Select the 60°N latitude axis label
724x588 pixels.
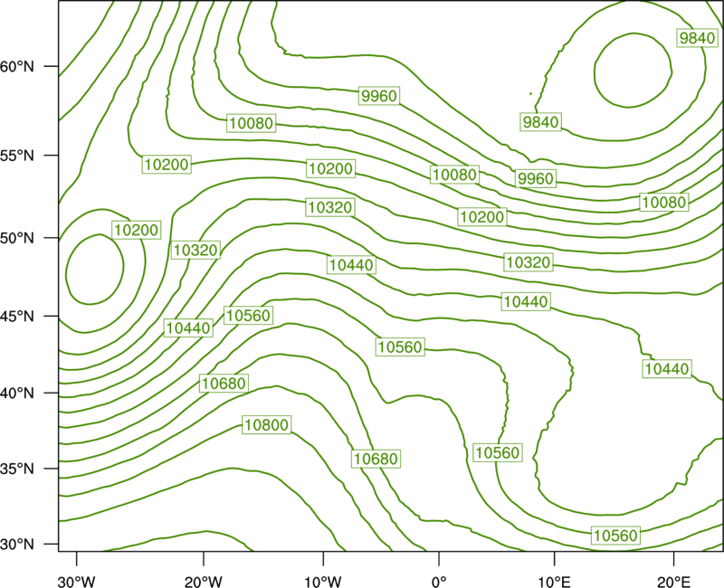tap(17, 67)
